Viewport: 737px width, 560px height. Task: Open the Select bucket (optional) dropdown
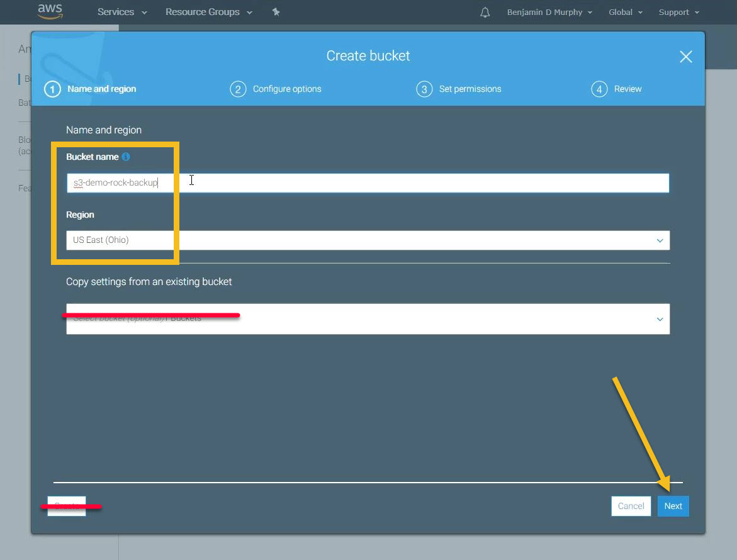point(368,319)
